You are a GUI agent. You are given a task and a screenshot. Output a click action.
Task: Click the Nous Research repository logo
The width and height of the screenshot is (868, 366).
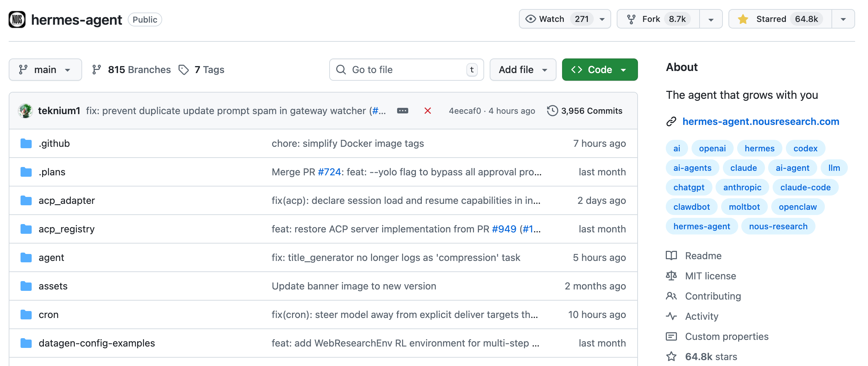[17, 19]
